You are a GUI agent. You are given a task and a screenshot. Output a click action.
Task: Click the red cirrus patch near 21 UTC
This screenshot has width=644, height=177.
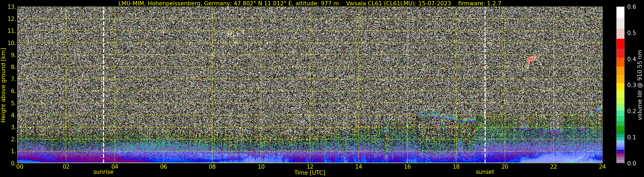pyautogui.click(x=531, y=61)
